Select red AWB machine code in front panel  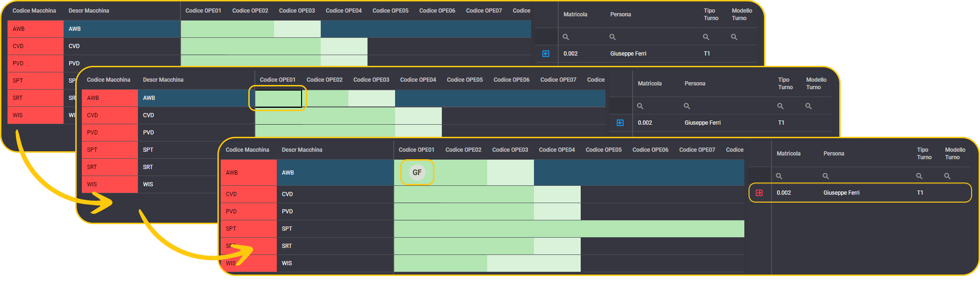(249, 173)
